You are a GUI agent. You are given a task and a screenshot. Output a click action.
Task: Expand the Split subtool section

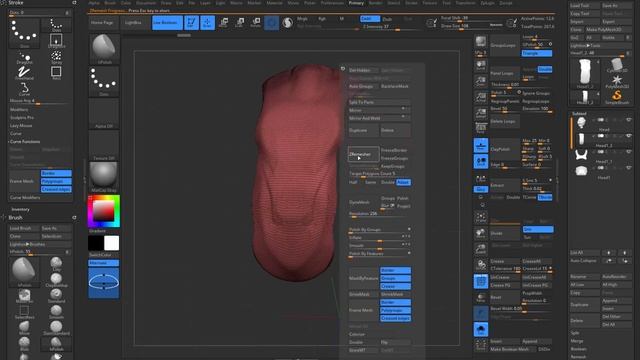575,333
